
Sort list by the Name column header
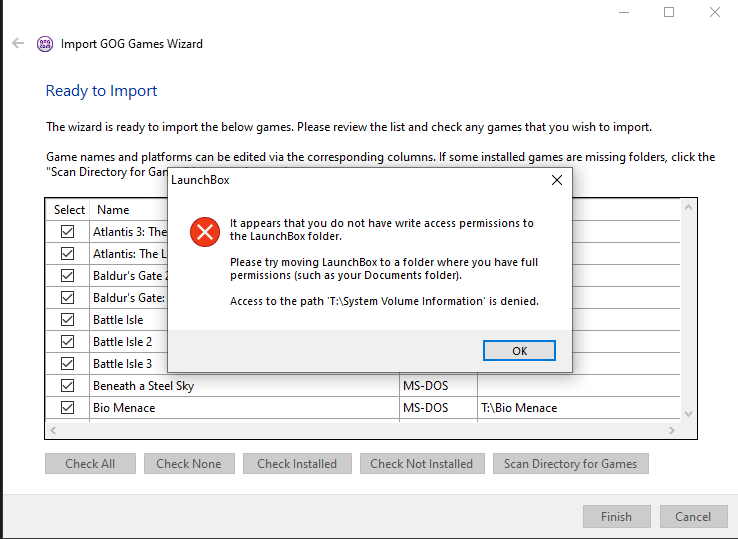[113, 210]
